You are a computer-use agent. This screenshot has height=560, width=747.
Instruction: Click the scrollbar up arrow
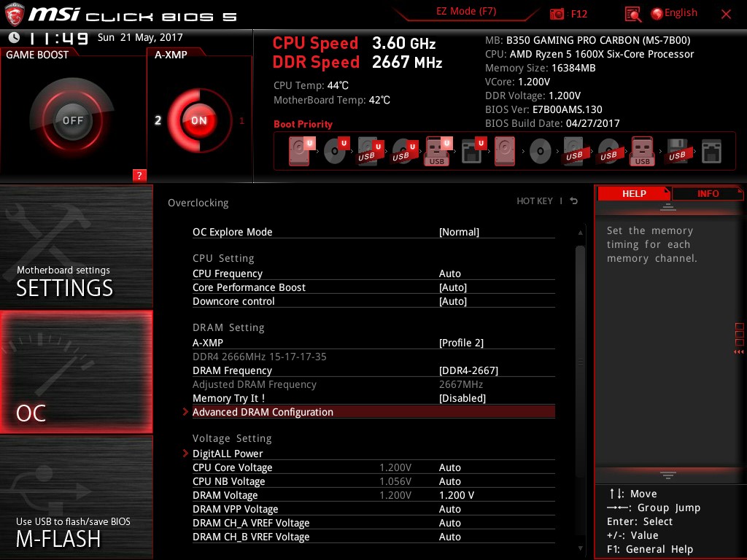coord(580,233)
